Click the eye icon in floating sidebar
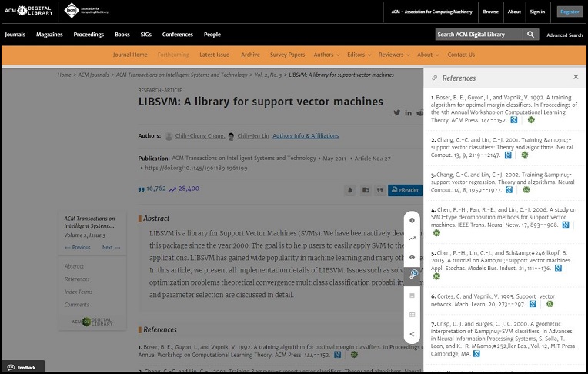 pyautogui.click(x=412, y=257)
